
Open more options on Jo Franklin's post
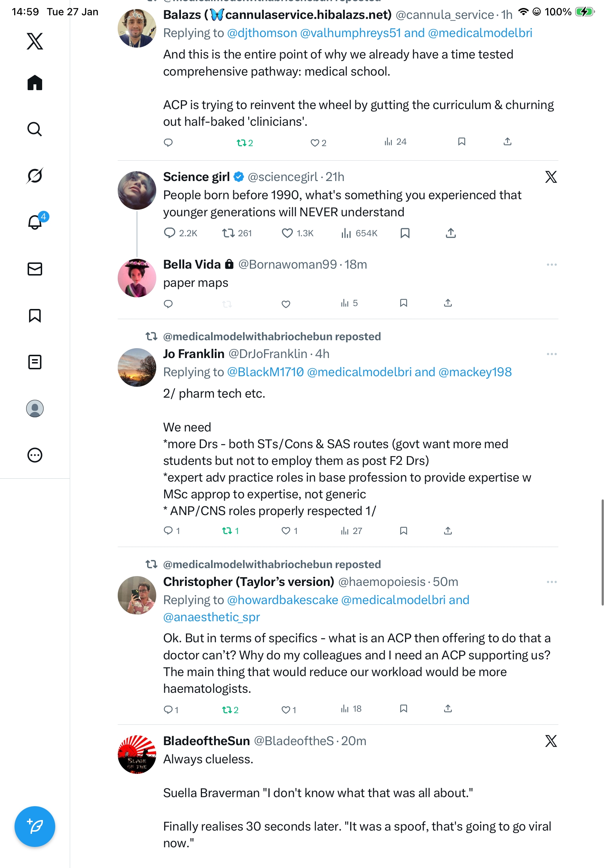point(551,354)
